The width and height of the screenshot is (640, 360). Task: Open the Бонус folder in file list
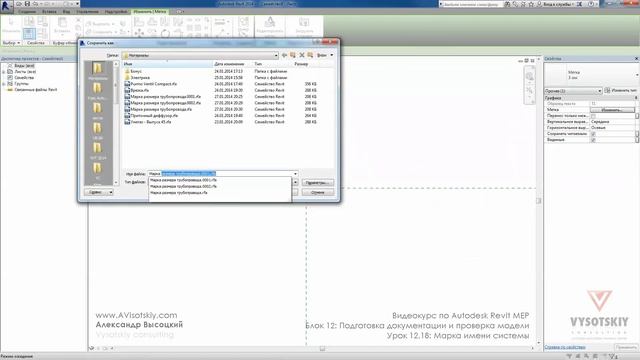point(136,71)
